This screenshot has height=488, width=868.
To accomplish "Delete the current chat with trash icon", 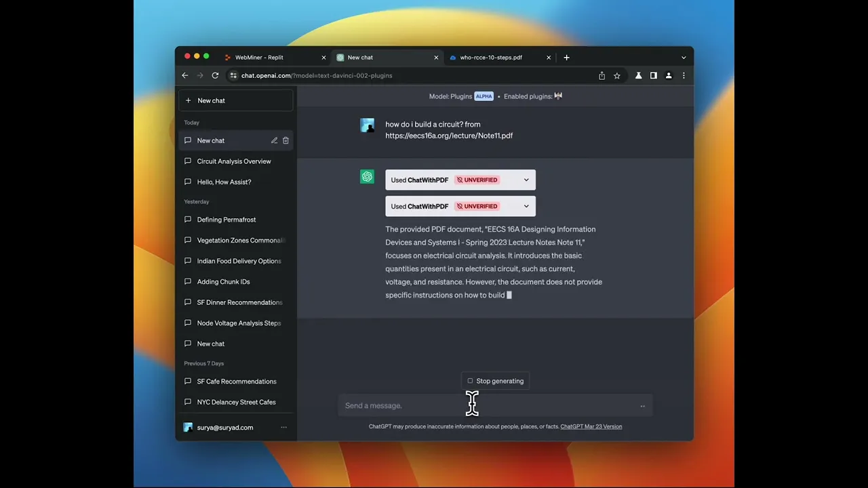I will [x=285, y=140].
